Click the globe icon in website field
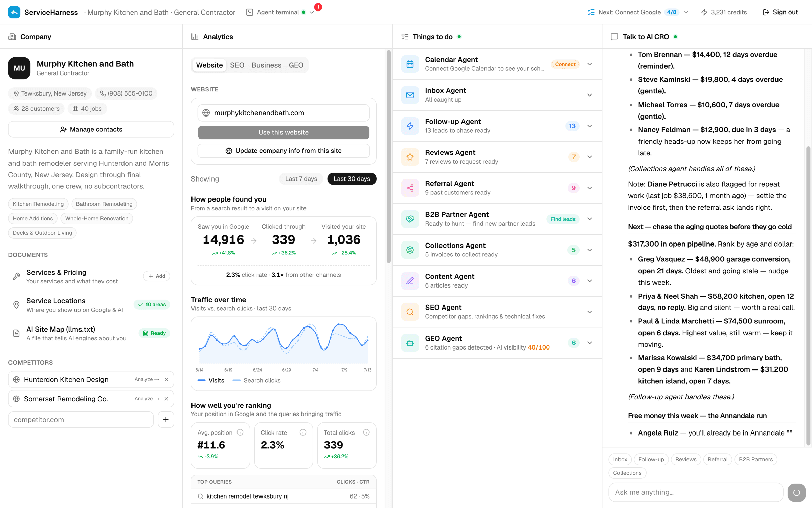The image size is (812, 508). [206, 113]
